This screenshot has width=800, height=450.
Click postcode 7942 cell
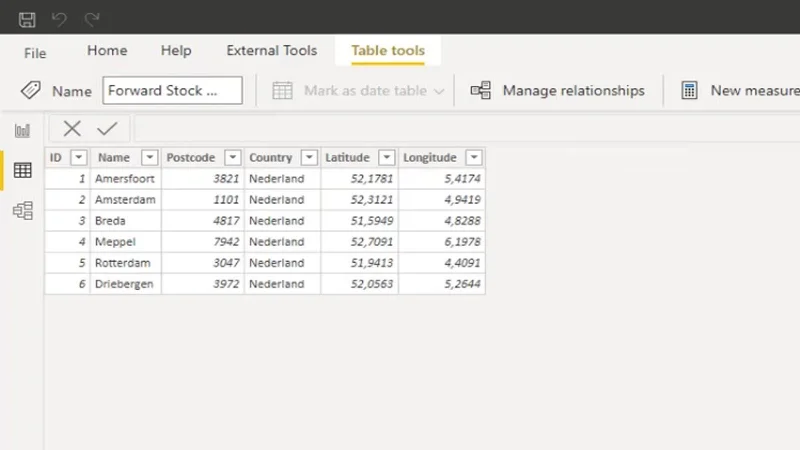tap(203, 242)
